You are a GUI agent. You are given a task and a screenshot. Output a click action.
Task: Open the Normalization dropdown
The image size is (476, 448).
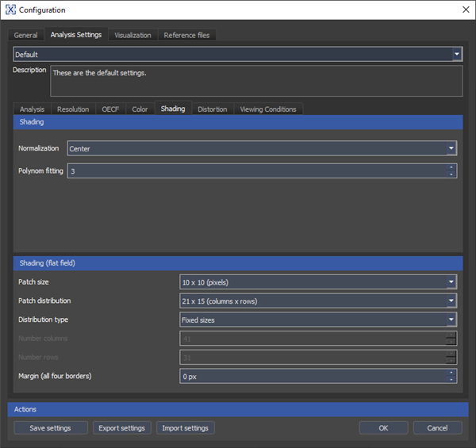pyautogui.click(x=451, y=148)
